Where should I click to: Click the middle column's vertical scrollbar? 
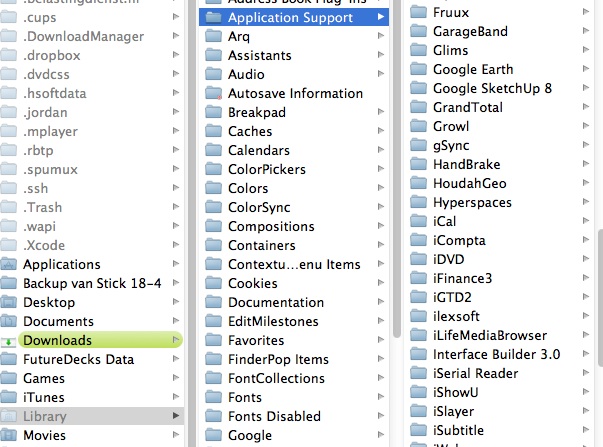396,169
